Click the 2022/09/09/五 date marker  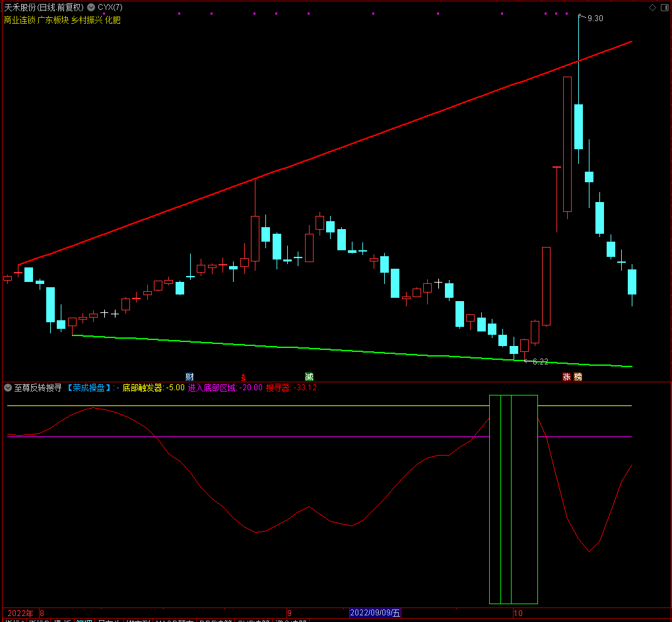[375, 613]
